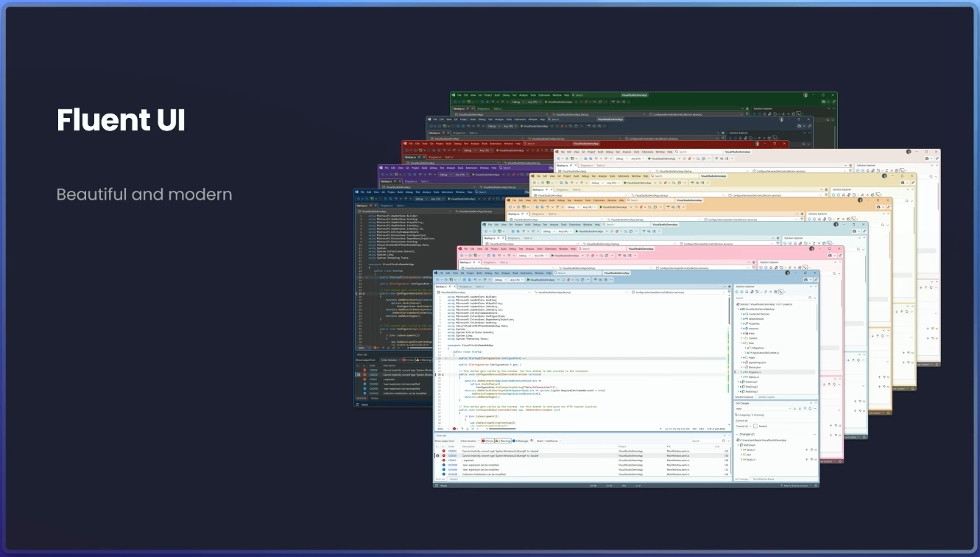Image resolution: width=980 pixels, height=557 pixels.
Task: Click the green Start debugging arrow in front window
Action: (x=527, y=280)
